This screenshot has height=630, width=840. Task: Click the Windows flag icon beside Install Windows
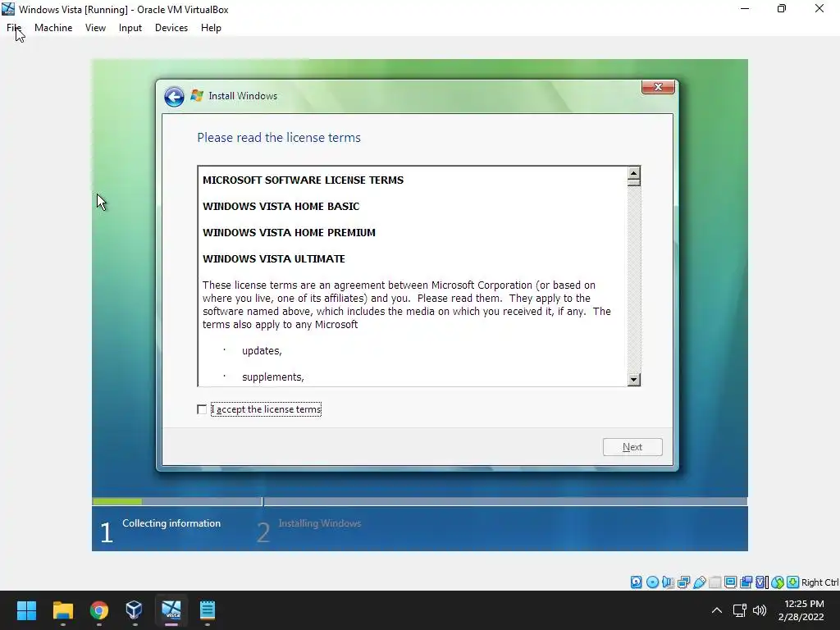click(x=197, y=95)
